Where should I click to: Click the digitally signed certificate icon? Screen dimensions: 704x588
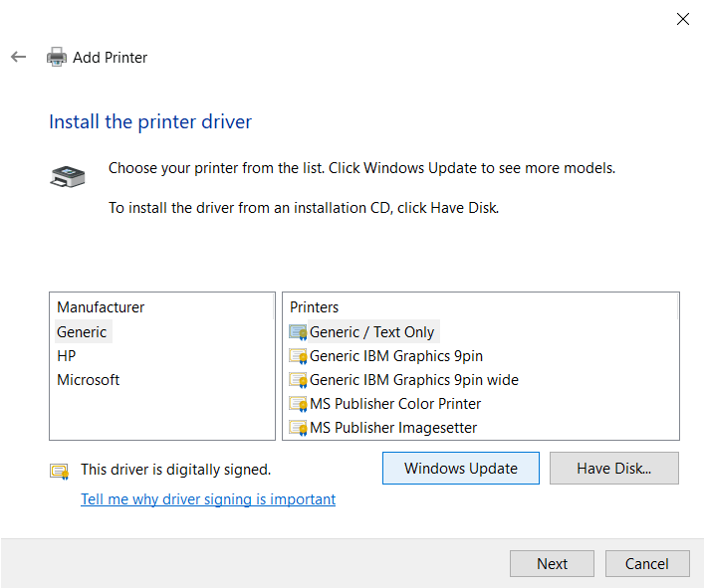point(59,471)
